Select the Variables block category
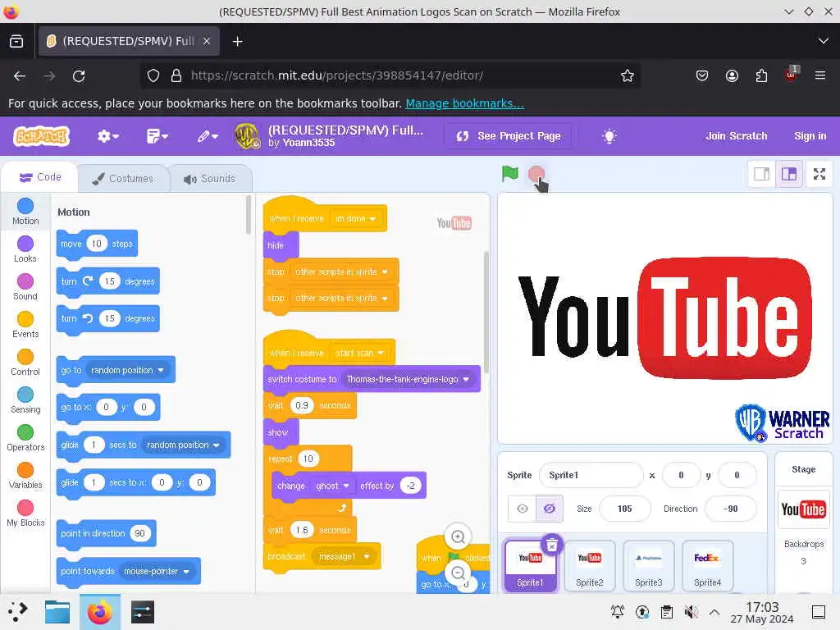 point(25,476)
